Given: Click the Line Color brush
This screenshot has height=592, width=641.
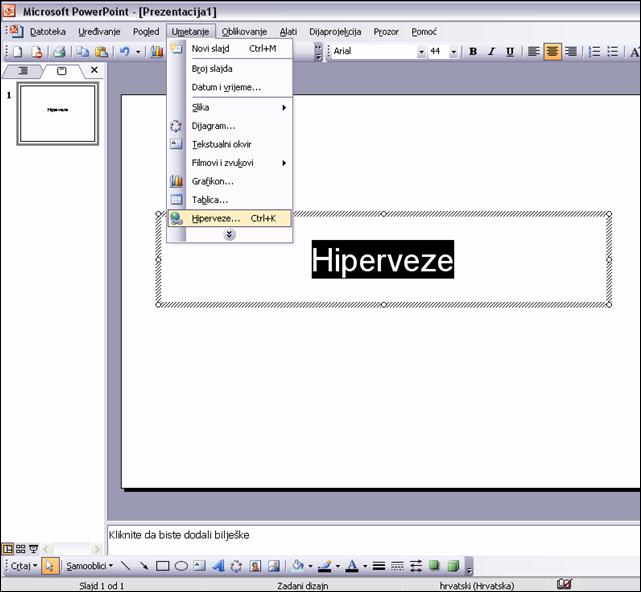Looking at the screenshot, I should tap(325, 566).
